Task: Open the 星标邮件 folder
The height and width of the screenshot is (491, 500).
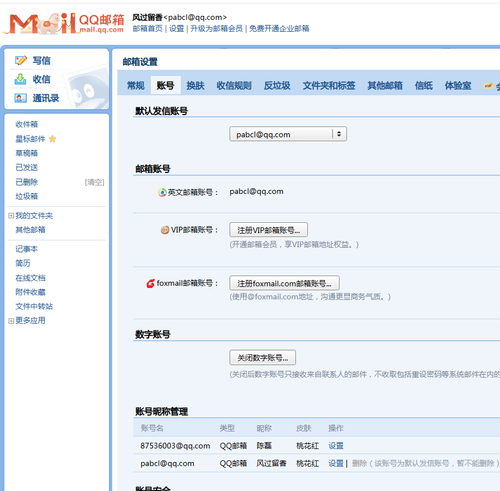Action: click(30, 139)
